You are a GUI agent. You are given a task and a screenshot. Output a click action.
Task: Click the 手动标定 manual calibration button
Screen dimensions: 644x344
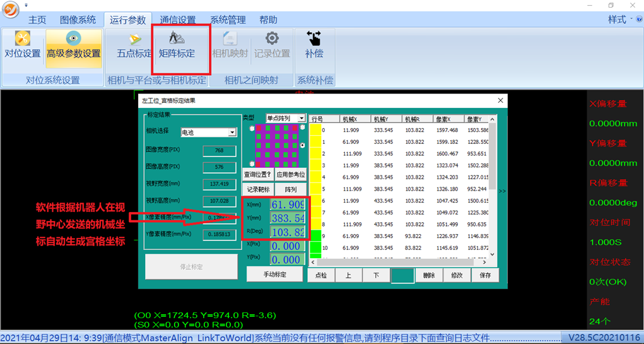[x=274, y=275]
